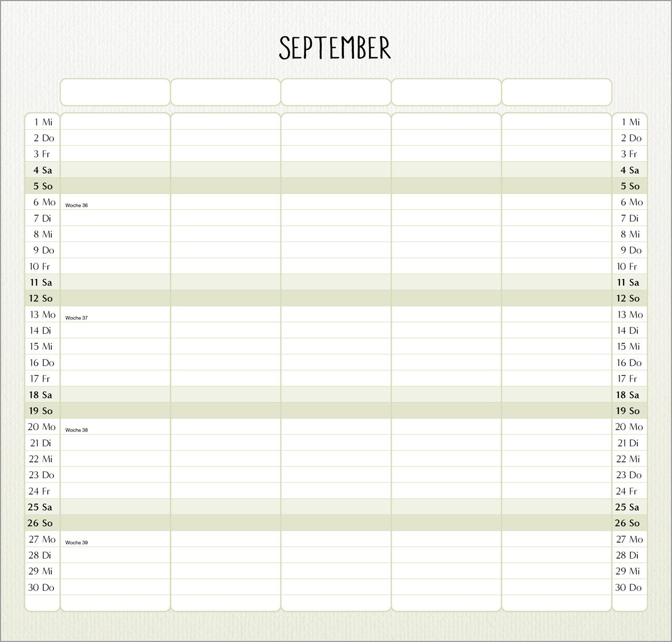Image resolution: width=672 pixels, height=642 pixels.
Task: Click the Woche 39 week label
Action: click(x=77, y=542)
